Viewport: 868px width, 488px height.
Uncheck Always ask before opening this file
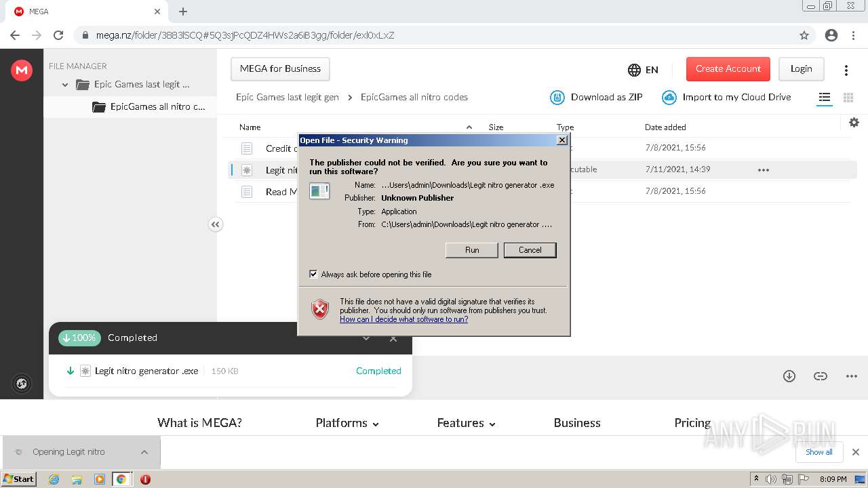pos(313,274)
